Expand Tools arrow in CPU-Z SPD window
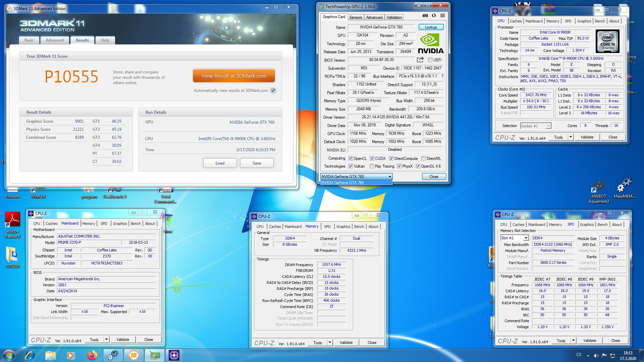Screen dimensions: 644x362 (x=573, y=341)
